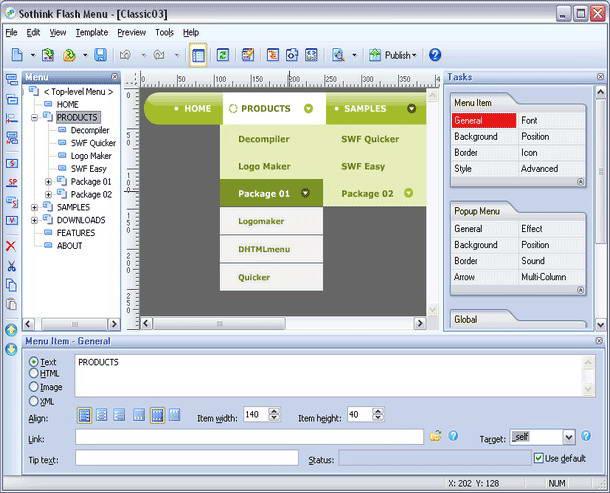Click the Redo arrow icon
Viewport: 610px width, 493px height.
(159, 55)
